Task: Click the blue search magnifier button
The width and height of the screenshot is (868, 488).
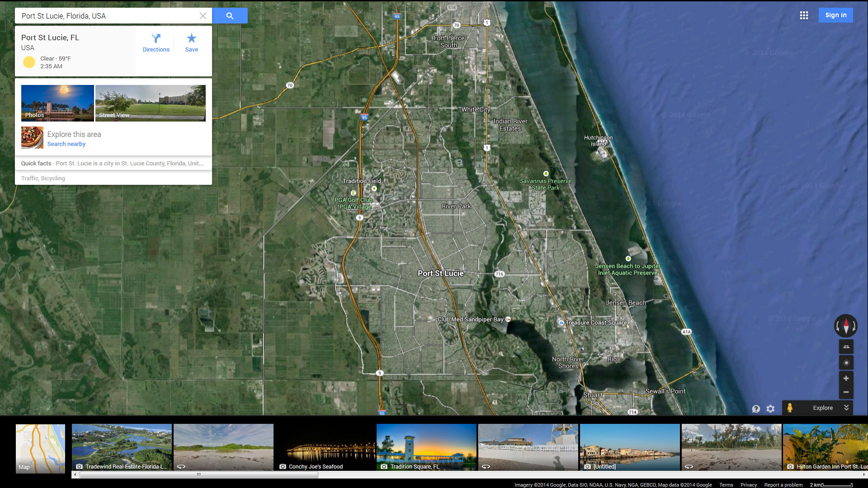Action: click(230, 16)
